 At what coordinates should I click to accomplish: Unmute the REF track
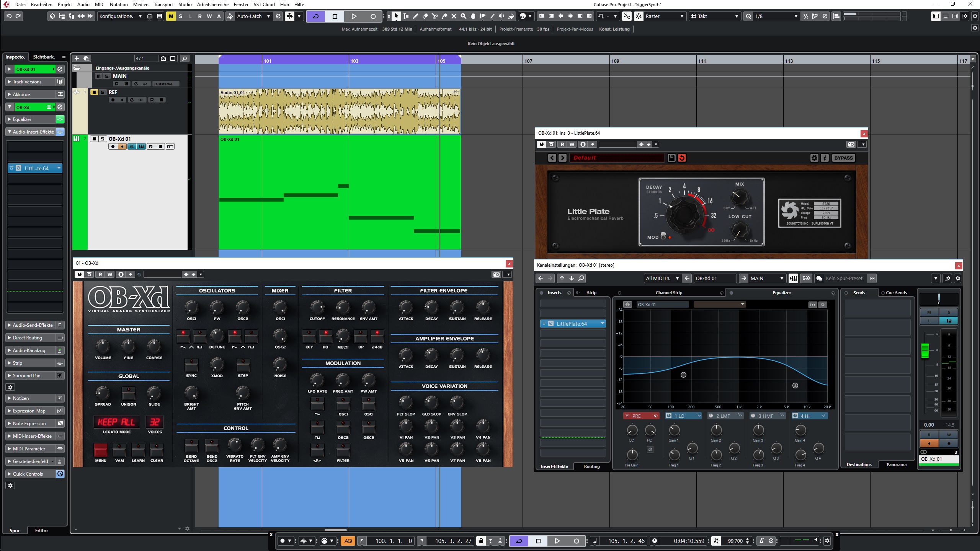pyautogui.click(x=94, y=92)
